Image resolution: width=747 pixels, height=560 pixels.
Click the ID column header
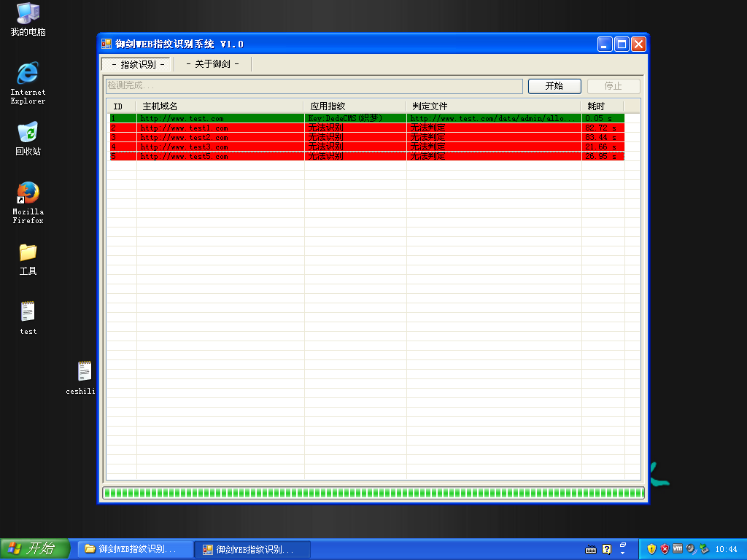122,106
